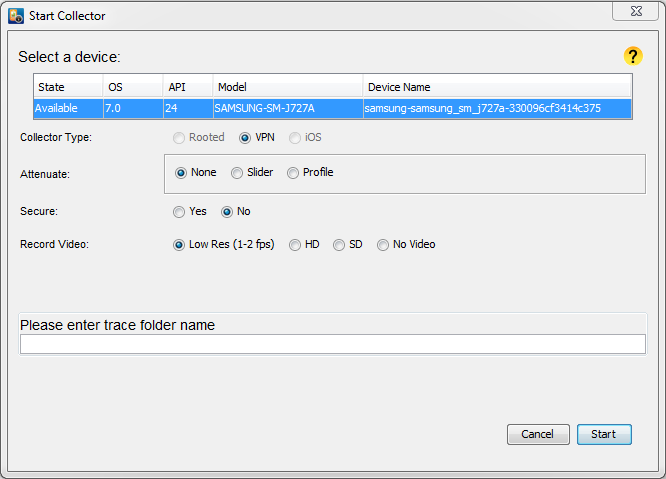Click the trace folder name field
666x479 pixels.
333,344
